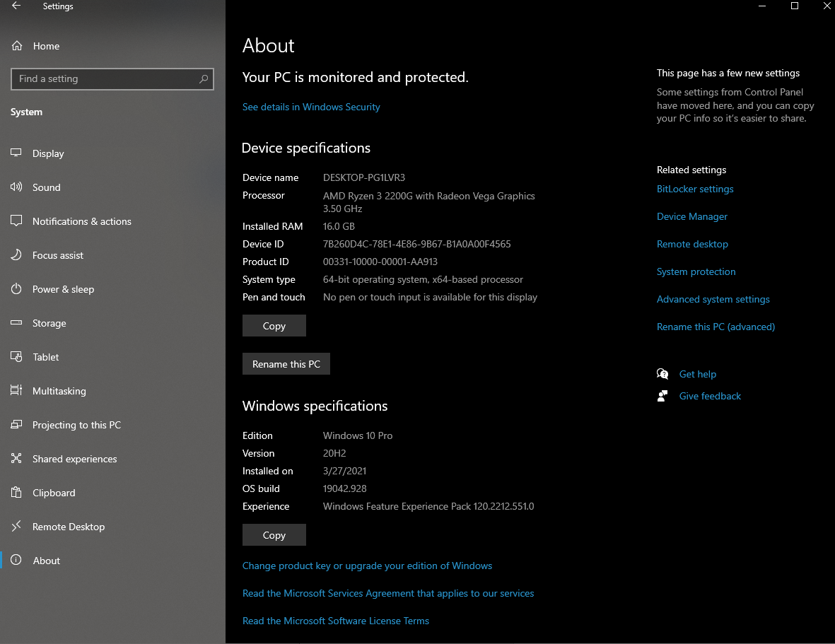Click the Storage drive icon

click(16, 322)
